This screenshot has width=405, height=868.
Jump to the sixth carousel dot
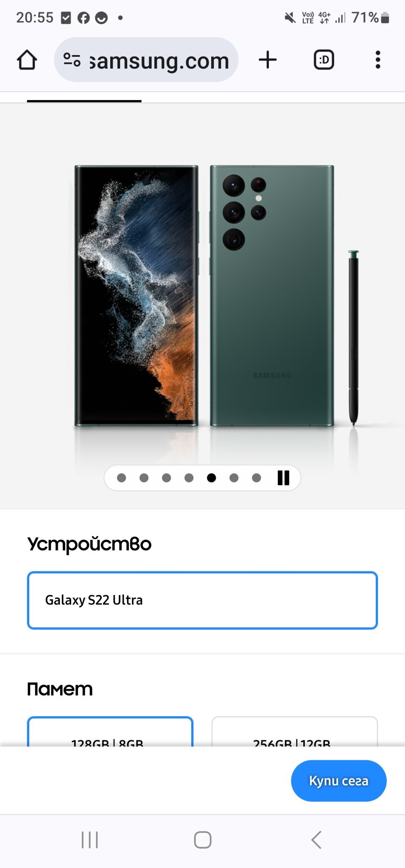234,478
